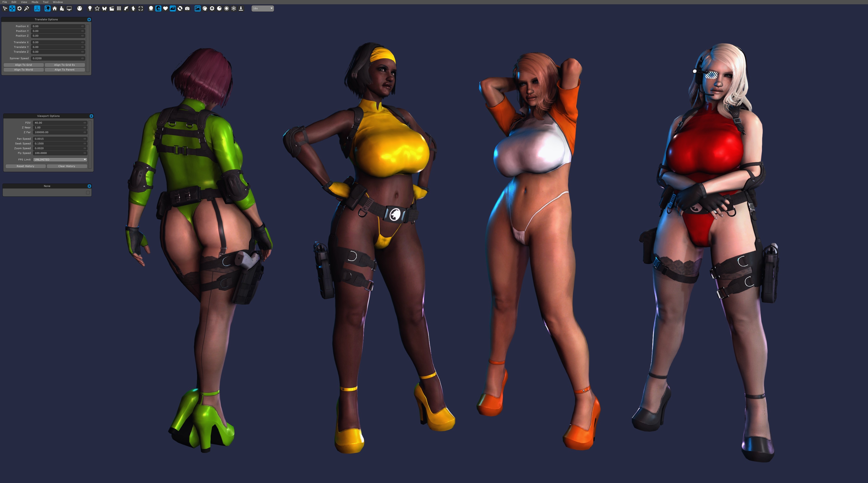The height and width of the screenshot is (483, 868).
Task: Toggle the picture background icon
Action: 198,8
